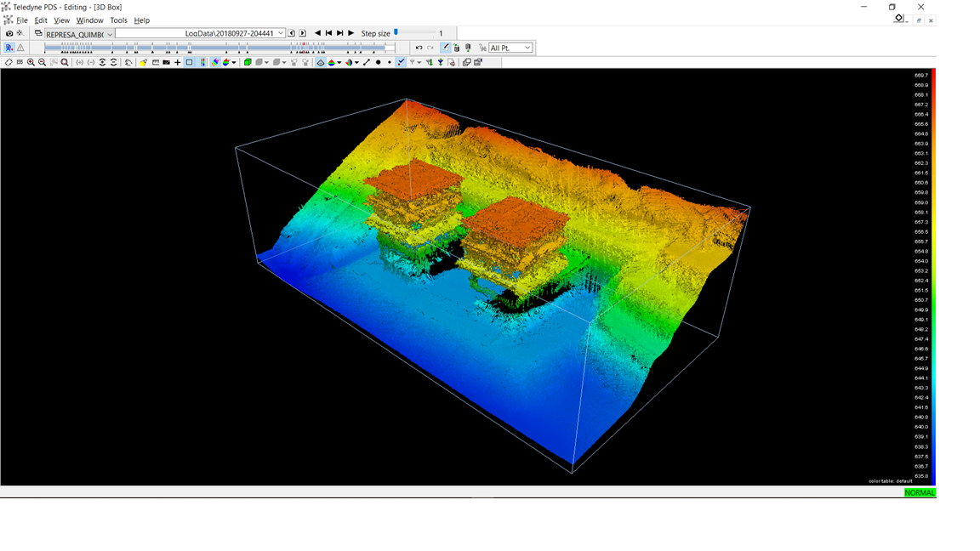The image size is (980, 551).
Task: Click the large point size dot icon
Action: click(379, 62)
